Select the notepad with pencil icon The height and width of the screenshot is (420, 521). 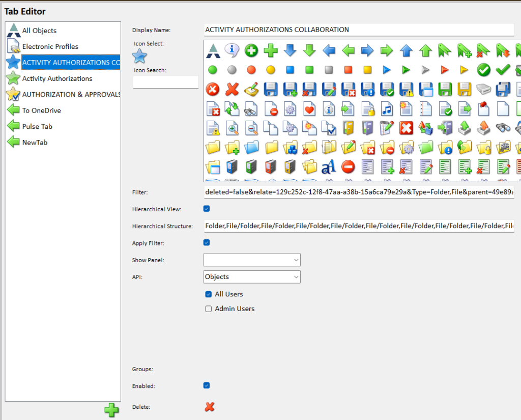(387, 128)
